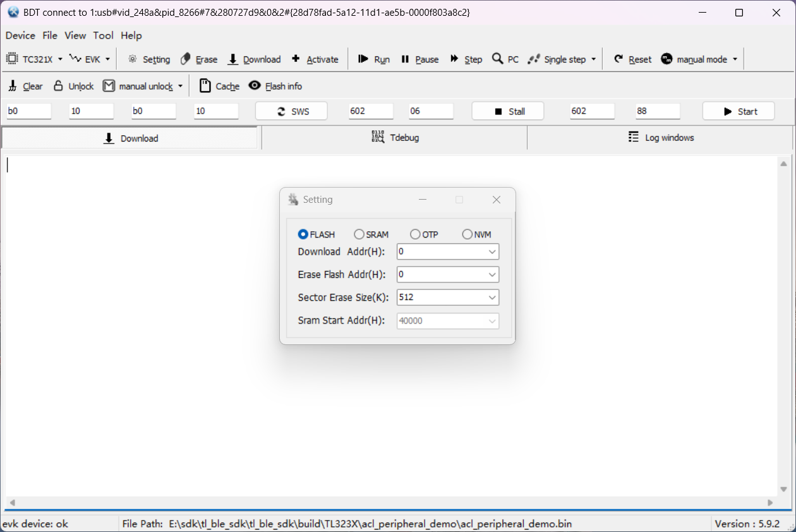Click the manual mode icon
This screenshot has height=532, width=796.
[x=666, y=59]
